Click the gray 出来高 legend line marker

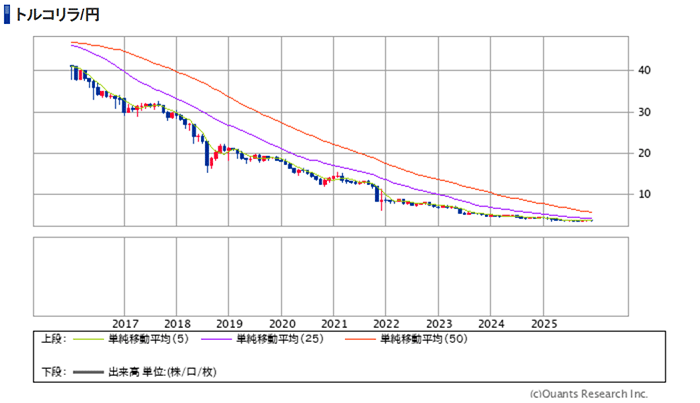(88, 372)
